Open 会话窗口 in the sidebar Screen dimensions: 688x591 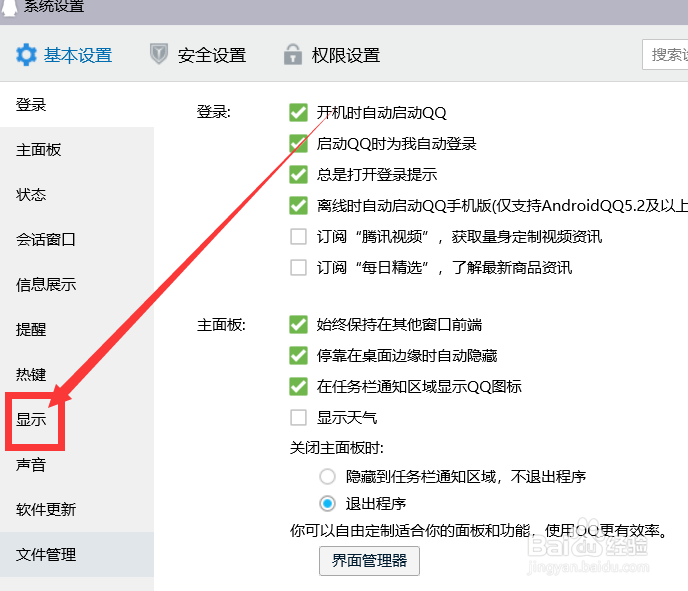[x=77, y=240]
